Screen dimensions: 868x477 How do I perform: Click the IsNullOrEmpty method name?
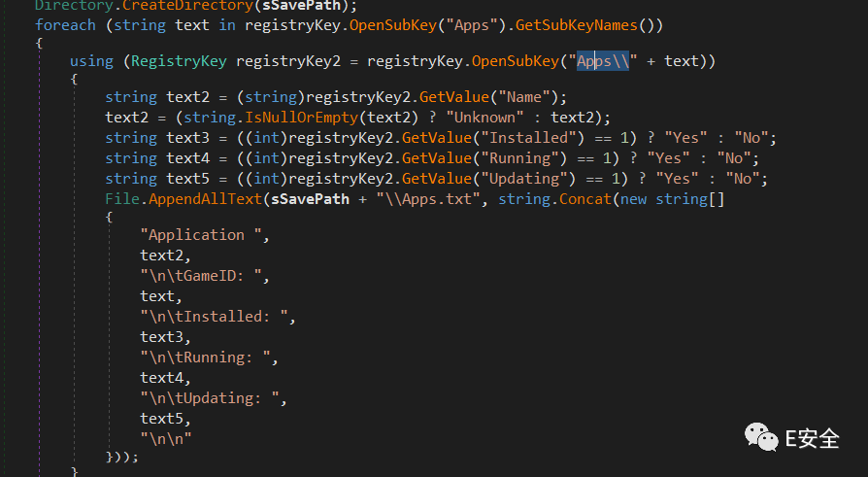[302, 118]
